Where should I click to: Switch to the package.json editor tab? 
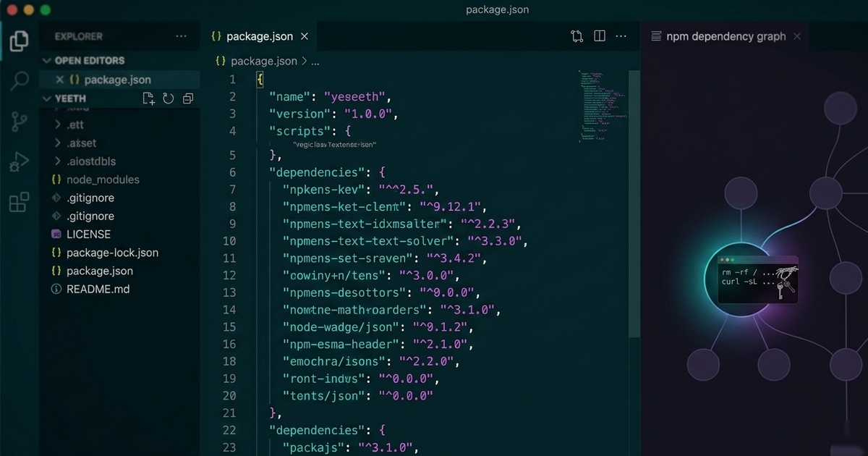pos(261,36)
